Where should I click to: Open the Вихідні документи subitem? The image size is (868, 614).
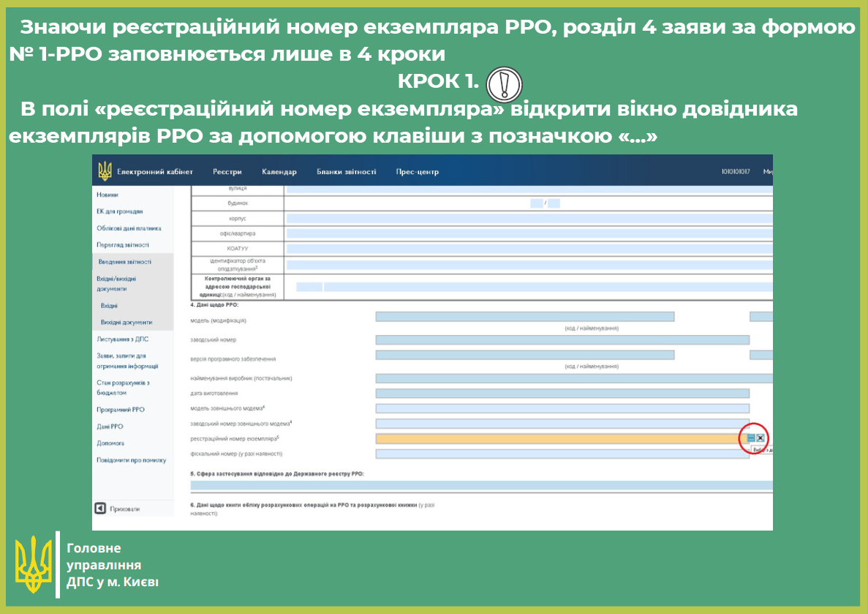point(127,322)
